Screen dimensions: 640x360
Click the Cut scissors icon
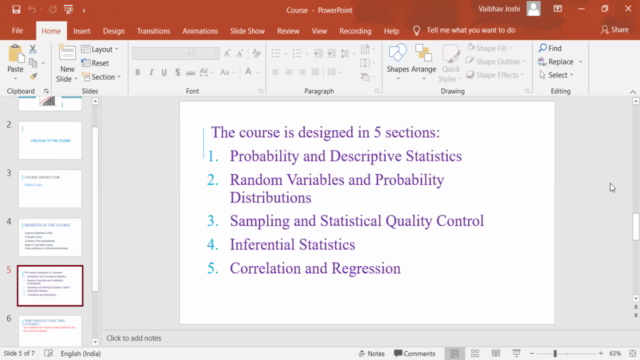(x=33, y=49)
